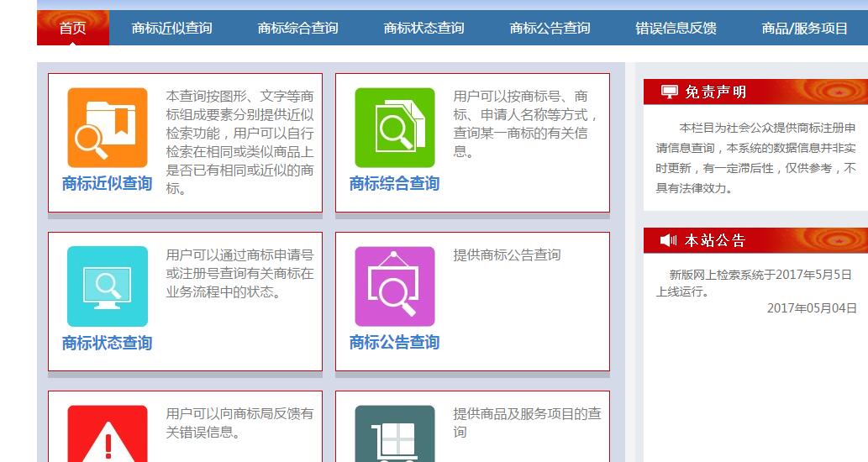This screenshot has height=462, width=868.
Task: Click the green 商标综合查询 document search icon
Action: pos(394,128)
